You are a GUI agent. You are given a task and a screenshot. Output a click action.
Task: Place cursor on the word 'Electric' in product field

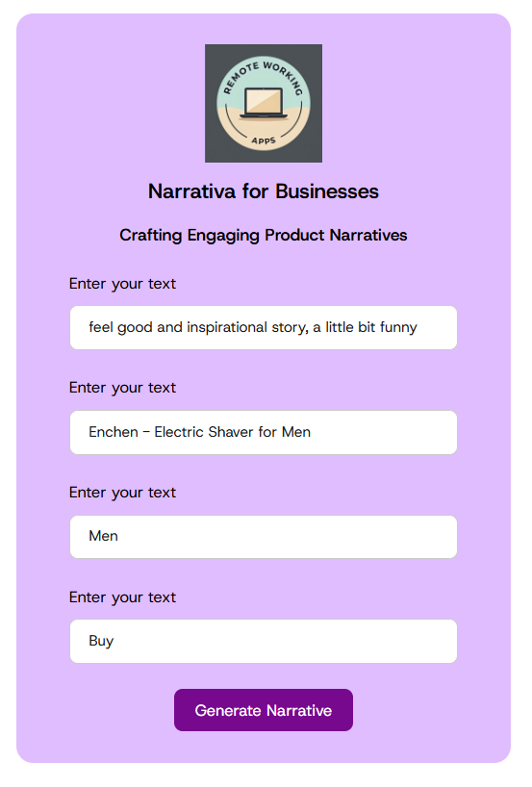[x=179, y=432]
